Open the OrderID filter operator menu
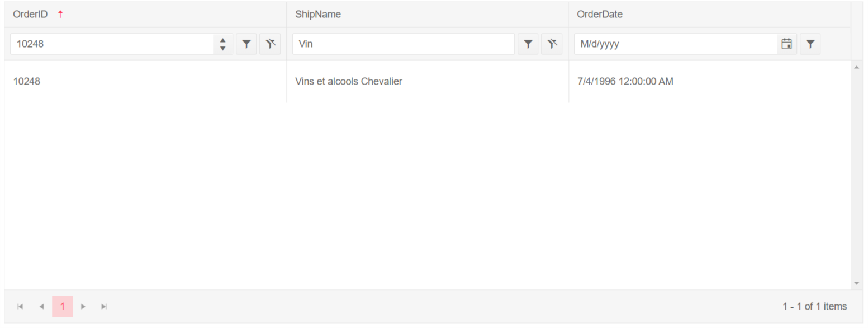The height and width of the screenshot is (328, 868). 246,44
